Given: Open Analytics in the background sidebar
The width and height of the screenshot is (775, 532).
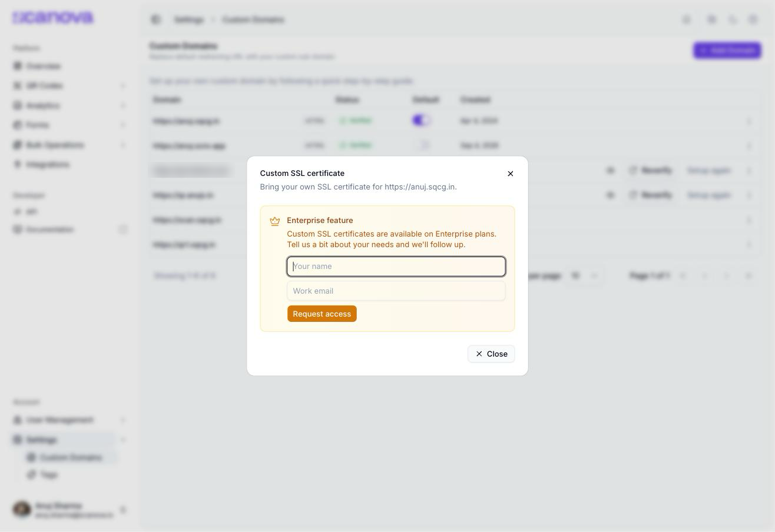Looking at the screenshot, I should 42,105.
